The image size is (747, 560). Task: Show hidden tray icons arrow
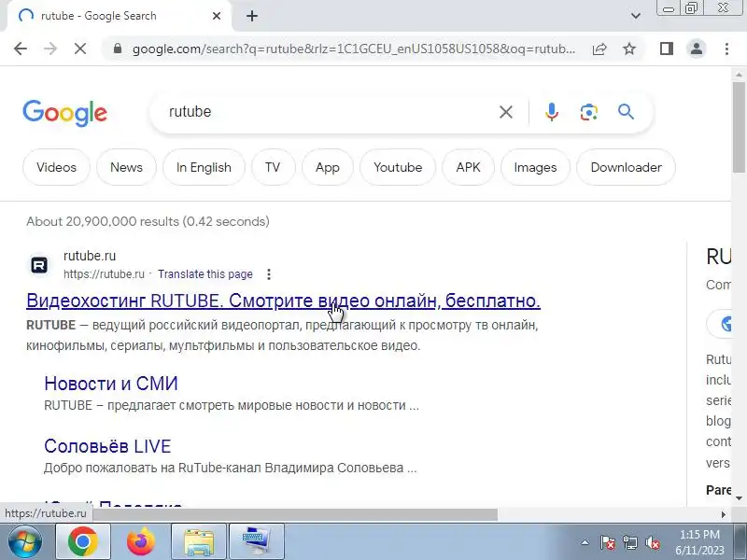tap(585, 542)
